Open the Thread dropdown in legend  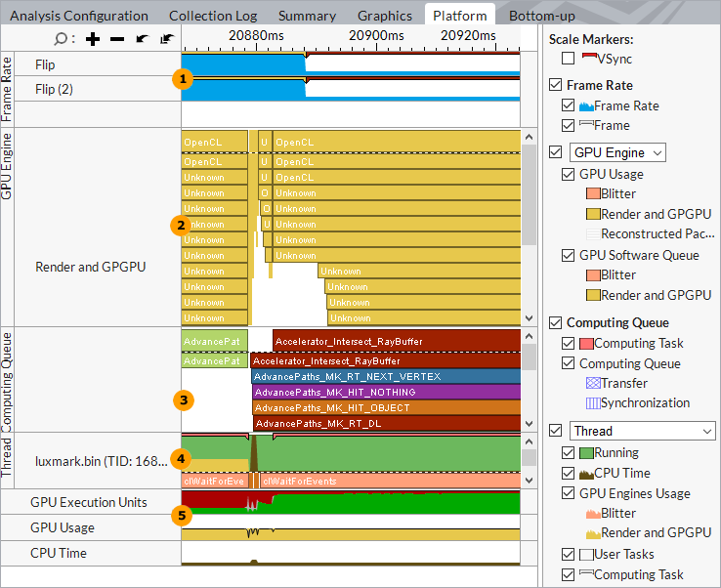tap(643, 431)
